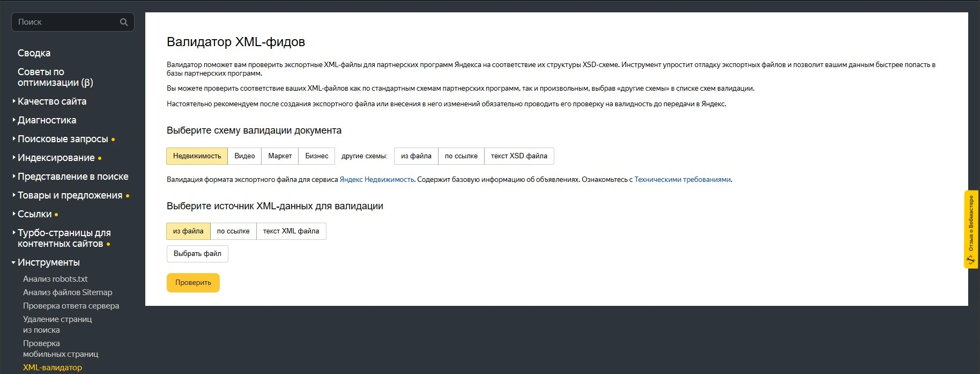This screenshot has width=980, height=374.
Task: Click the Валидатор XML-фидов heading
Action: click(x=236, y=42)
